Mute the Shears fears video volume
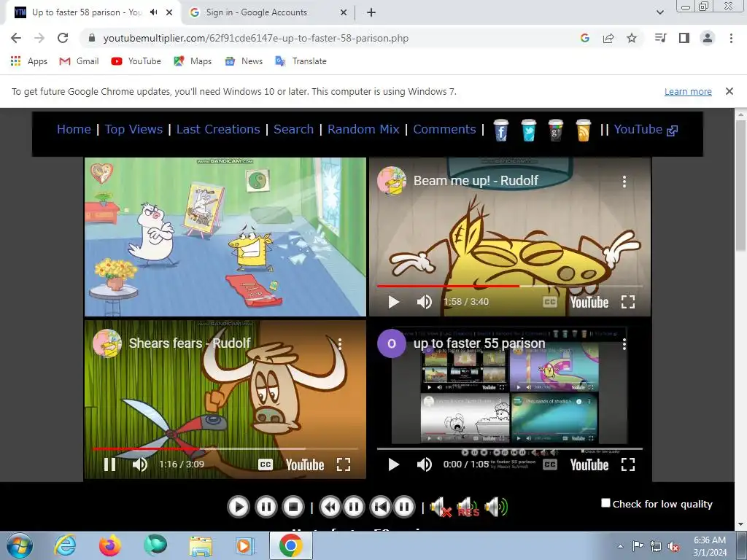This screenshot has width=747, height=560. [x=139, y=464]
